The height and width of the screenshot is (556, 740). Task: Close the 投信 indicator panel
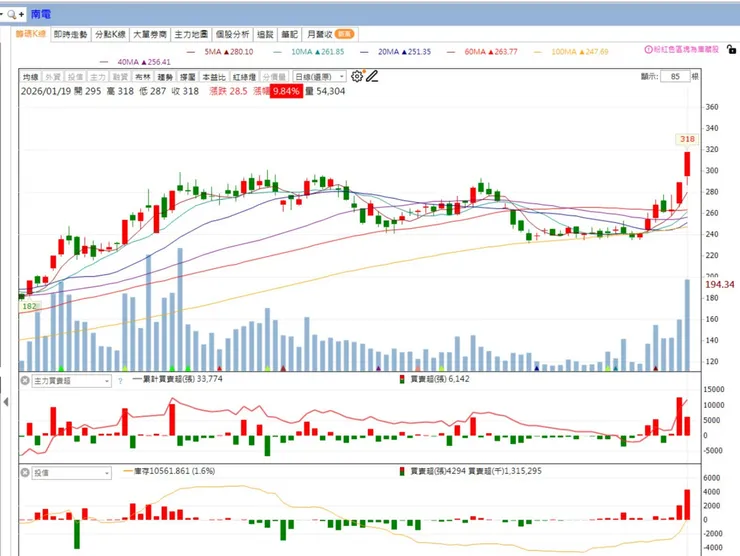(x=25, y=472)
